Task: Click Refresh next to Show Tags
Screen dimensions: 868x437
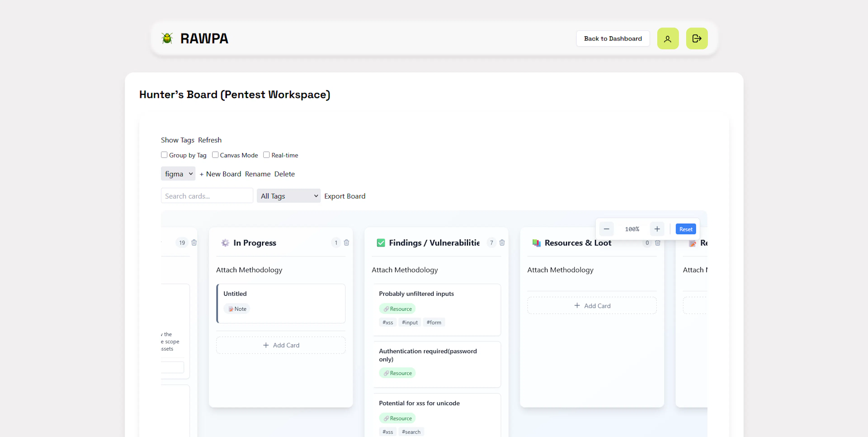Action: (210, 140)
